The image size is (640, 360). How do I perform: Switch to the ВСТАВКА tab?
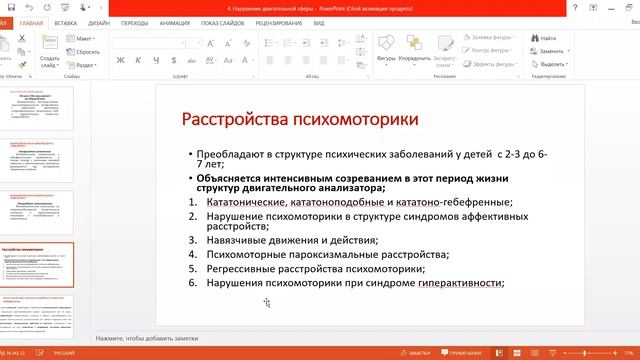click(x=65, y=23)
